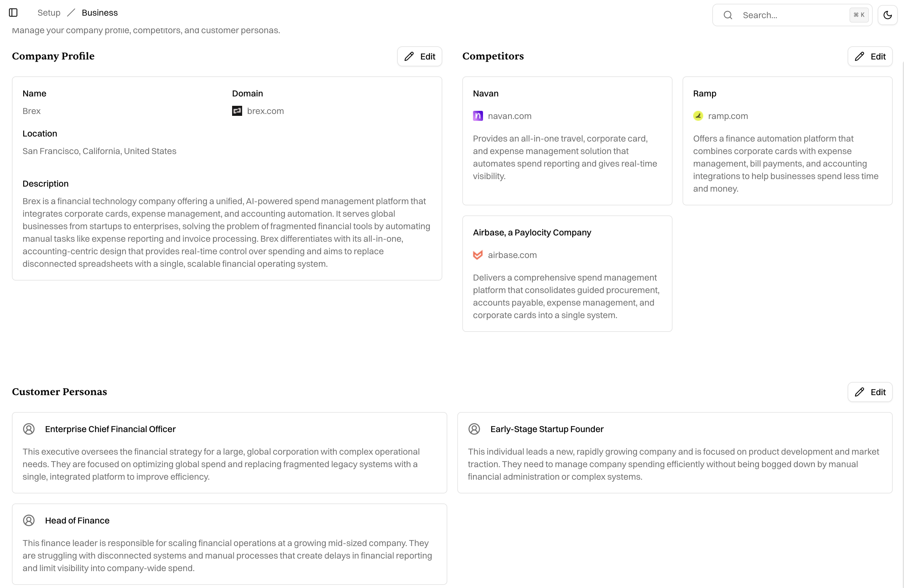
Task: Toggle the sidebar panel icon
Action: (x=13, y=13)
